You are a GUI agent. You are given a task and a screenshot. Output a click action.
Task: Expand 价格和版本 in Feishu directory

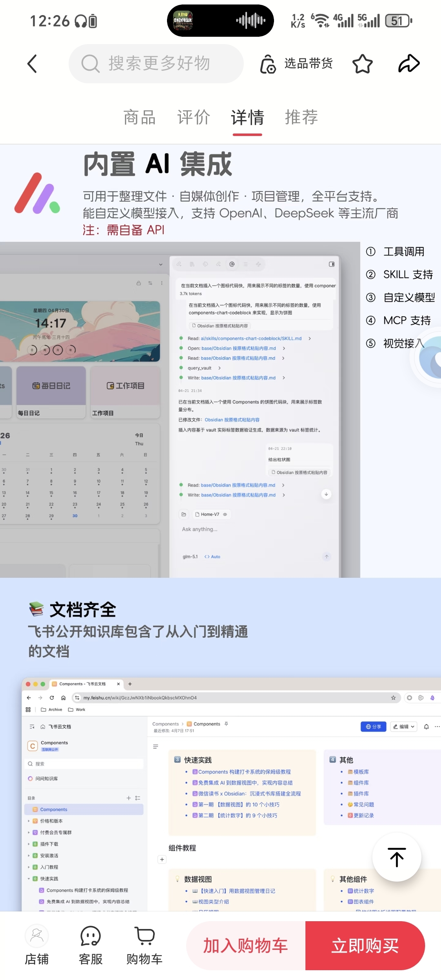click(29, 821)
